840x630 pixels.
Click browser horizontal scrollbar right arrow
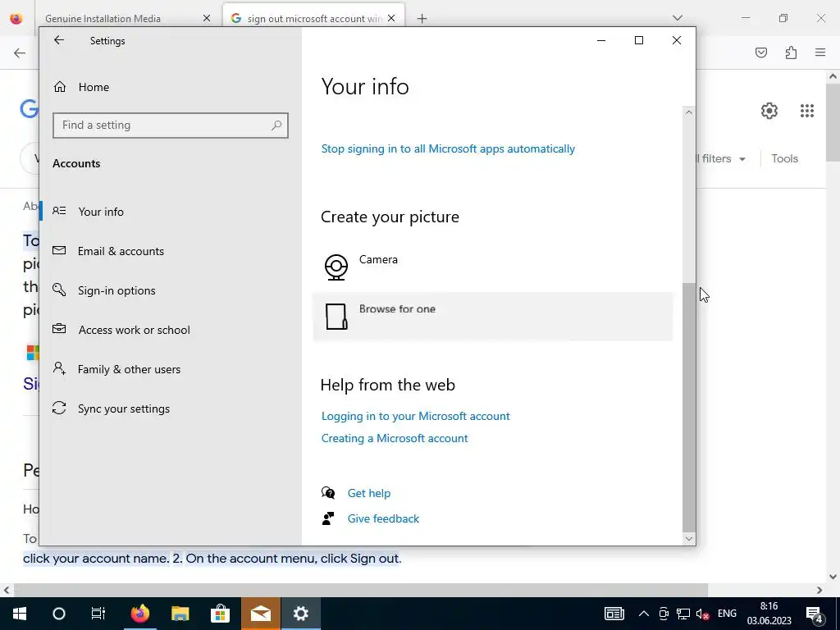819,590
